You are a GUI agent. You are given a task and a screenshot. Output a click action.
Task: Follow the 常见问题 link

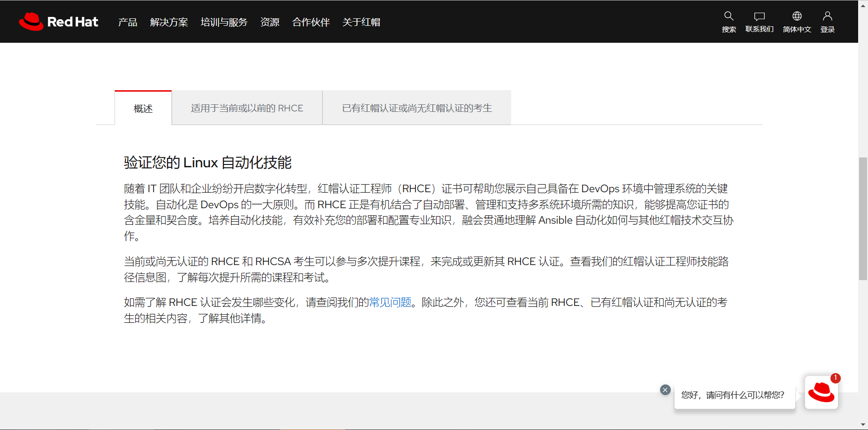[x=390, y=302]
